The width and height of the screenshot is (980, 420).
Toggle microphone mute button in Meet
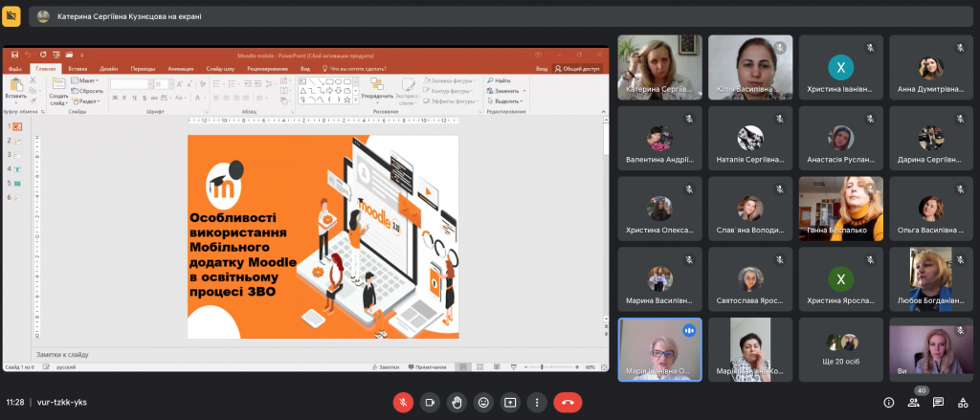[403, 403]
